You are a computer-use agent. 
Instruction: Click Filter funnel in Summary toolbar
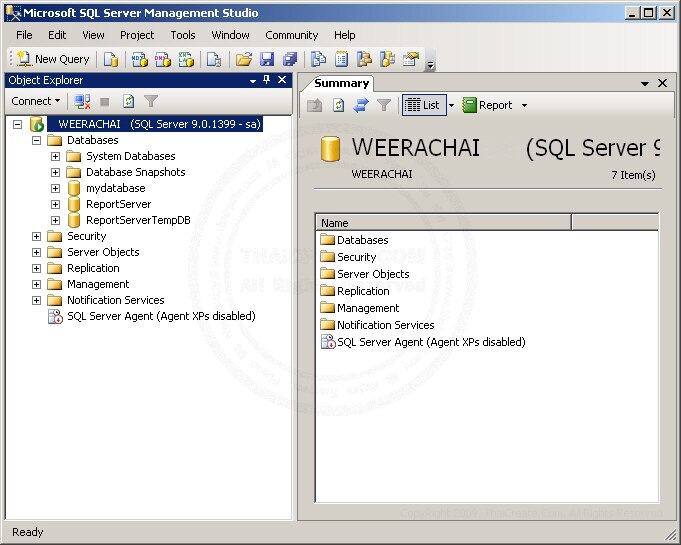[x=384, y=105]
